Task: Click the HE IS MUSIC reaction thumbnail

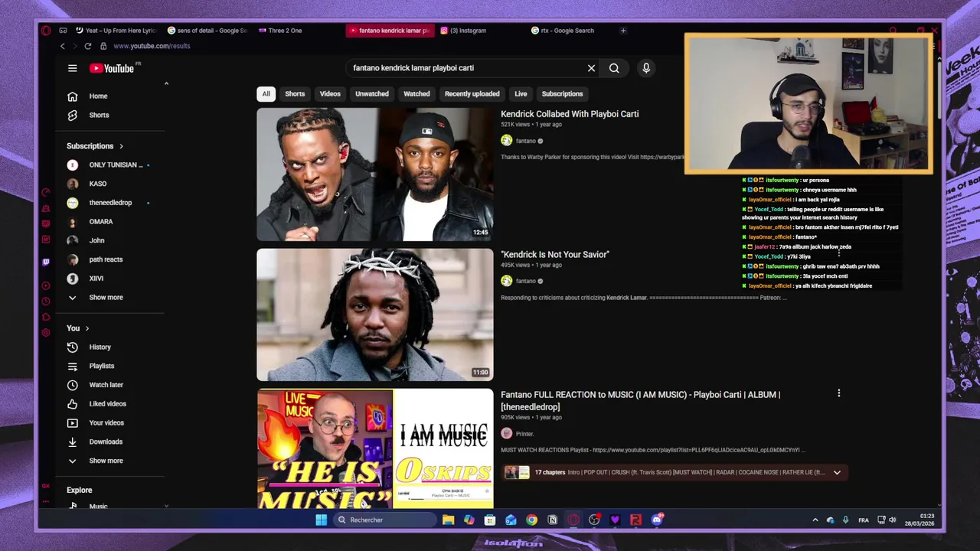Action: [375, 448]
